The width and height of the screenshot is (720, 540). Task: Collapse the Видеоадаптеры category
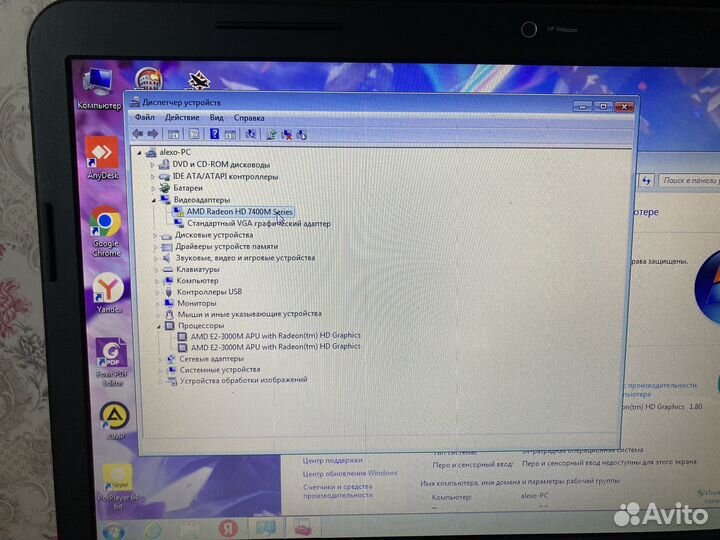[154, 200]
